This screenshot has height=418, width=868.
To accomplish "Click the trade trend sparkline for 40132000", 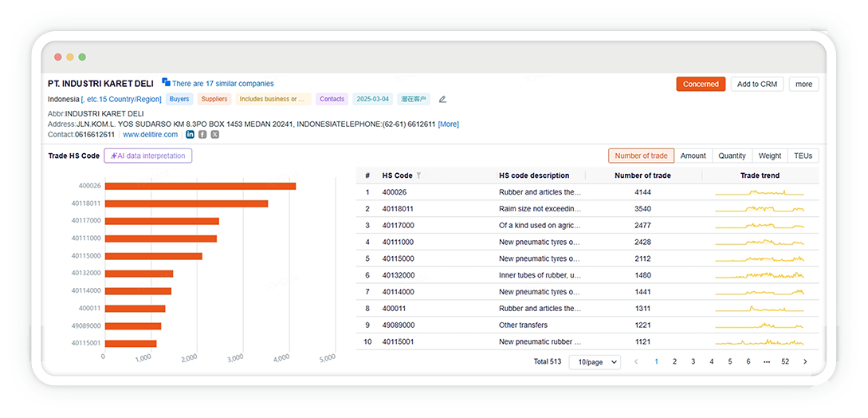I will pyautogui.click(x=760, y=275).
